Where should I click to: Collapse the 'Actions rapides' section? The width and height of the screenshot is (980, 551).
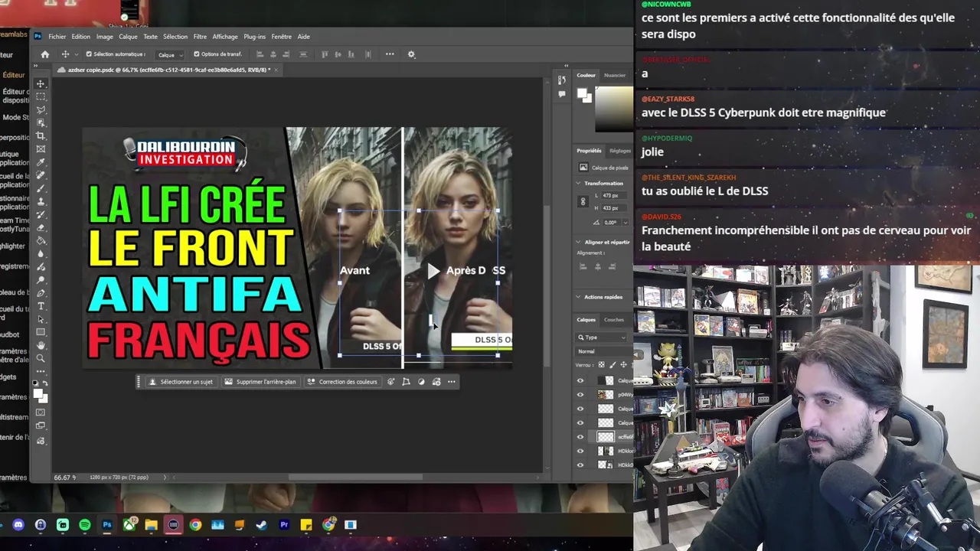(x=579, y=297)
